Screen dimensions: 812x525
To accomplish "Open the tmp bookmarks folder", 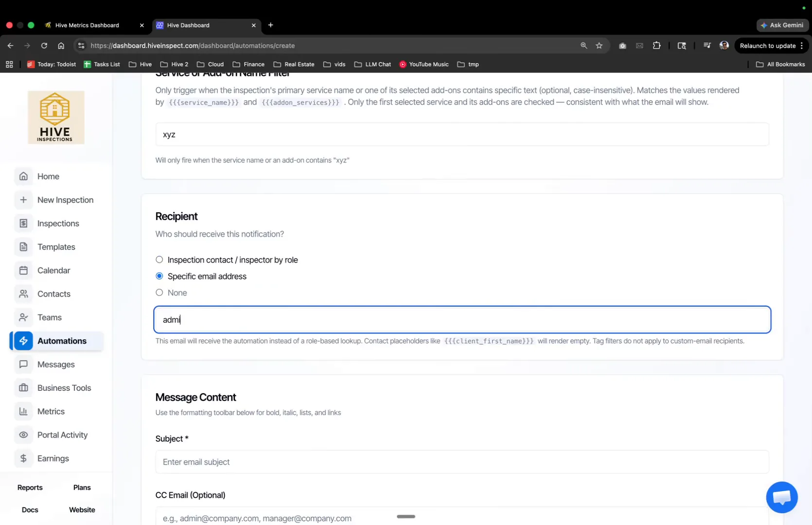I will (468, 64).
